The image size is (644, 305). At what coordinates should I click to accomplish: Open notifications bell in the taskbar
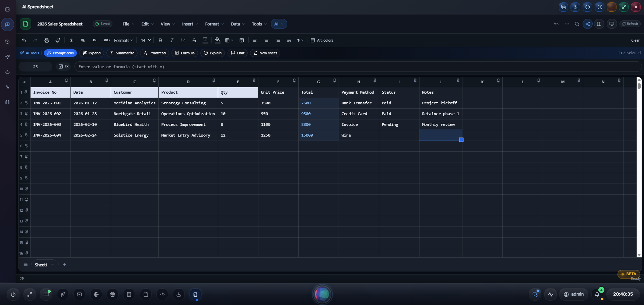597,294
